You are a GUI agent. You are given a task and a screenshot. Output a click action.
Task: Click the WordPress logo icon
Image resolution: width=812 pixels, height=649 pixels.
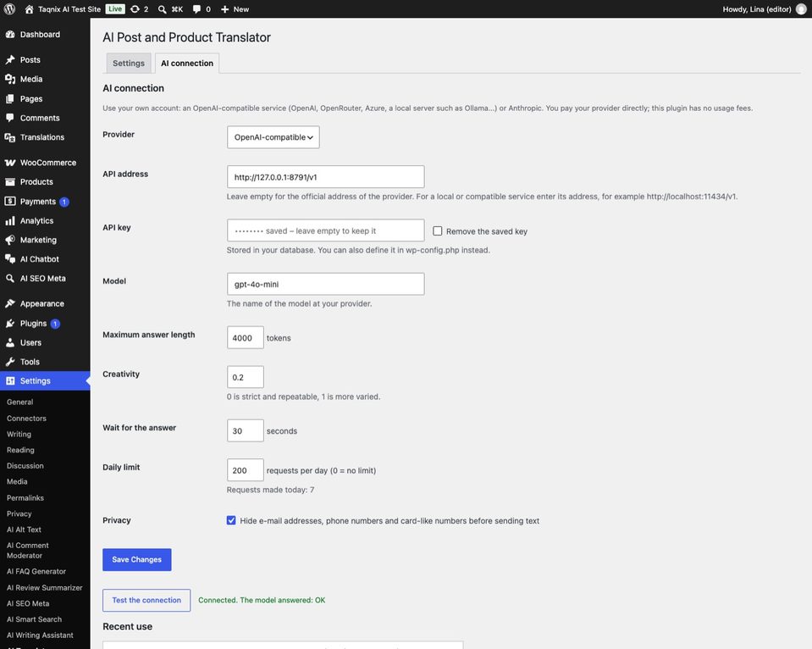pyautogui.click(x=9, y=8)
